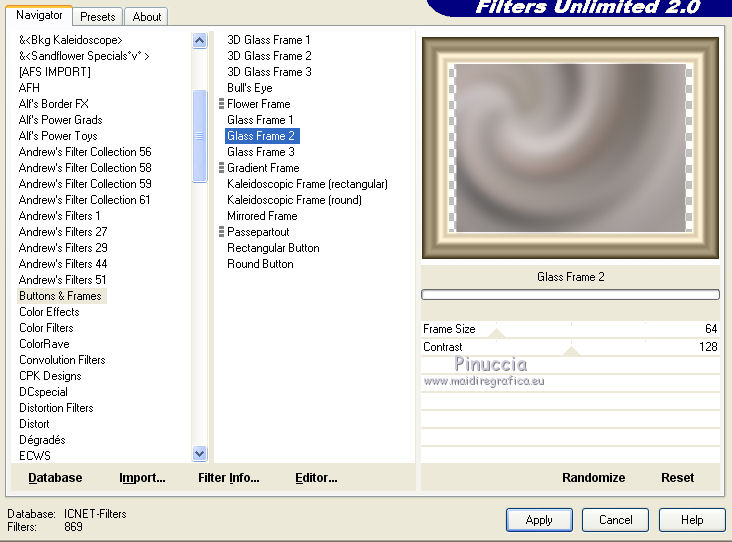Choose the Glass Frame 1 filter
The width and height of the screenshot is (732, 542).
coord(260,120)
